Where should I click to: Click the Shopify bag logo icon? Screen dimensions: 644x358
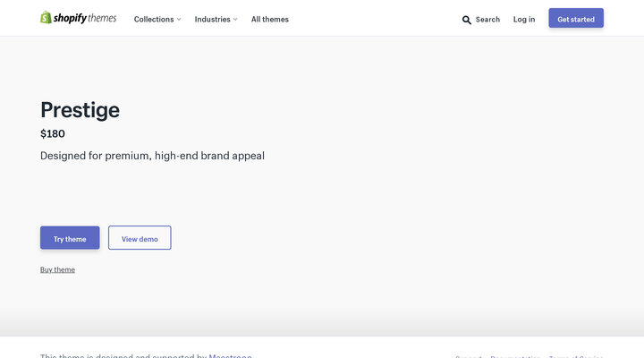point(46,18)
